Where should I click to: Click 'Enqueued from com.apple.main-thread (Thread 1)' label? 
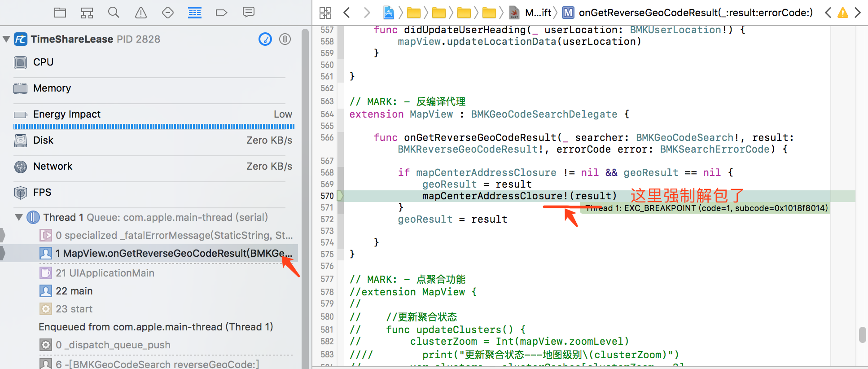click(x=156, y=327)
